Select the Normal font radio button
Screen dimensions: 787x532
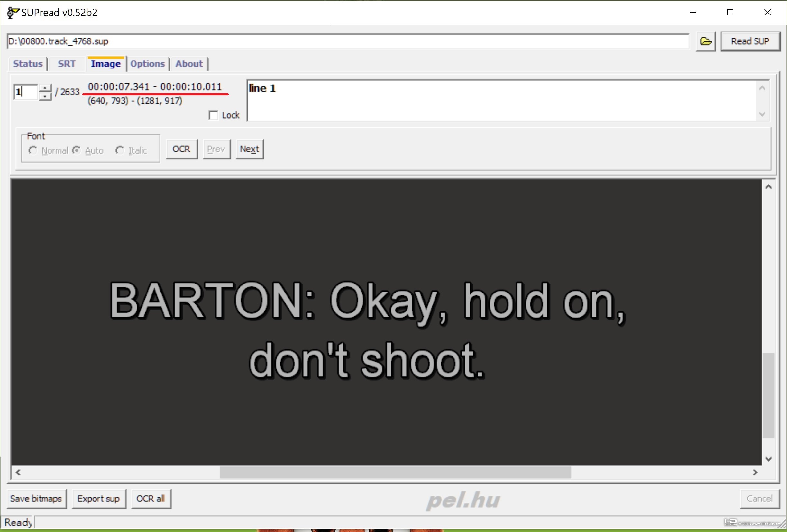point(33,150)
